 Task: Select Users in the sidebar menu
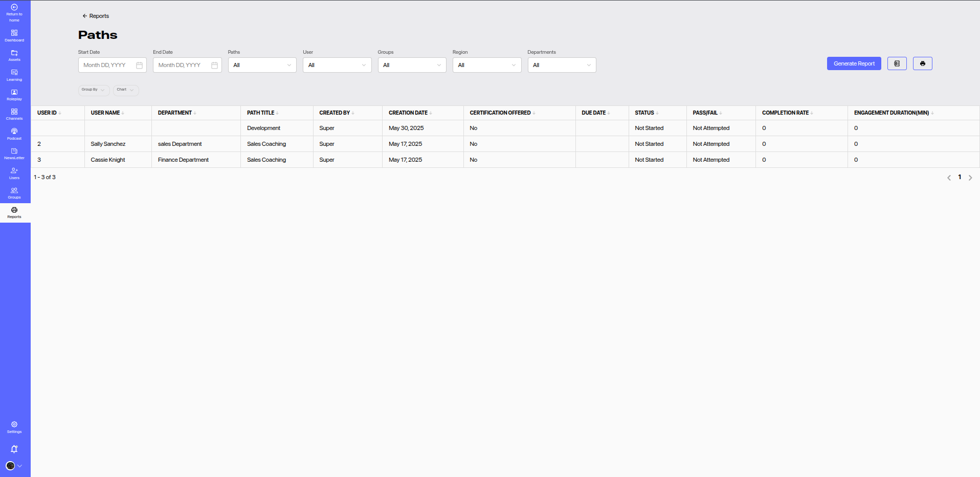coord(14,173)
